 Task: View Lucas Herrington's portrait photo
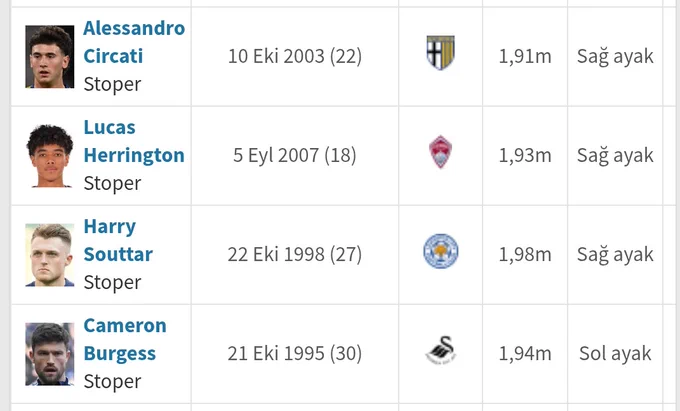click(49, 156)
